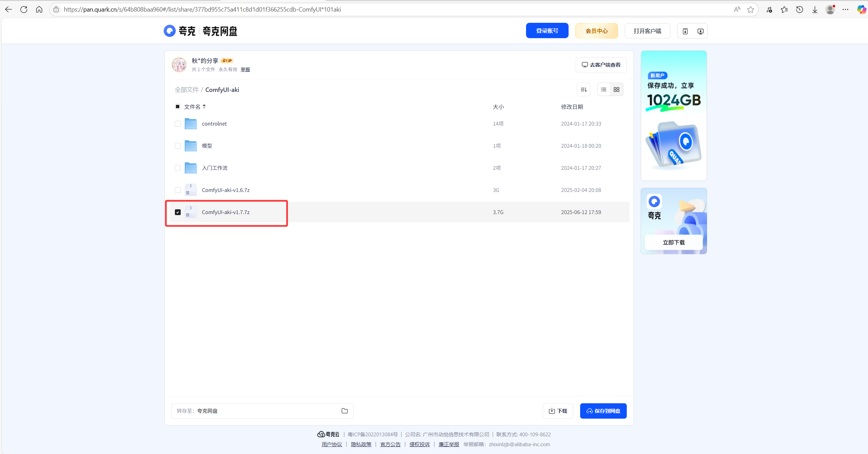This screenshot has height=454, width=868.
Task: Click the controlnet folder icon
Action: pyautogui.click(x=191, y=124)
